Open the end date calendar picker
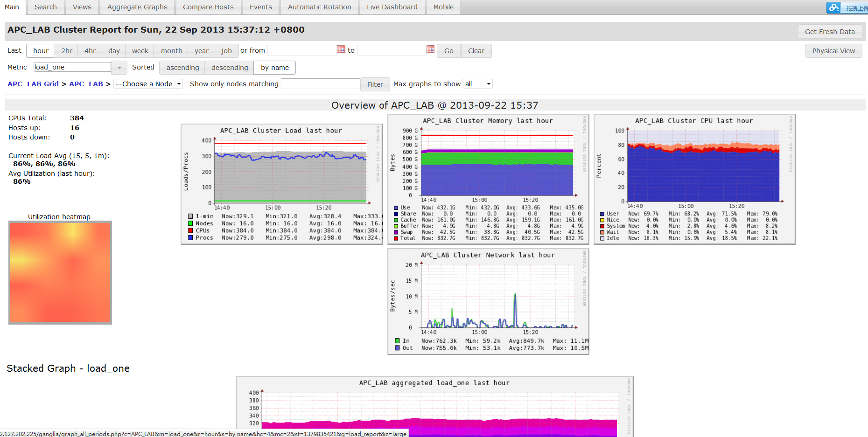The width and height of the screenshot is (868, 437). coord(430,49)
